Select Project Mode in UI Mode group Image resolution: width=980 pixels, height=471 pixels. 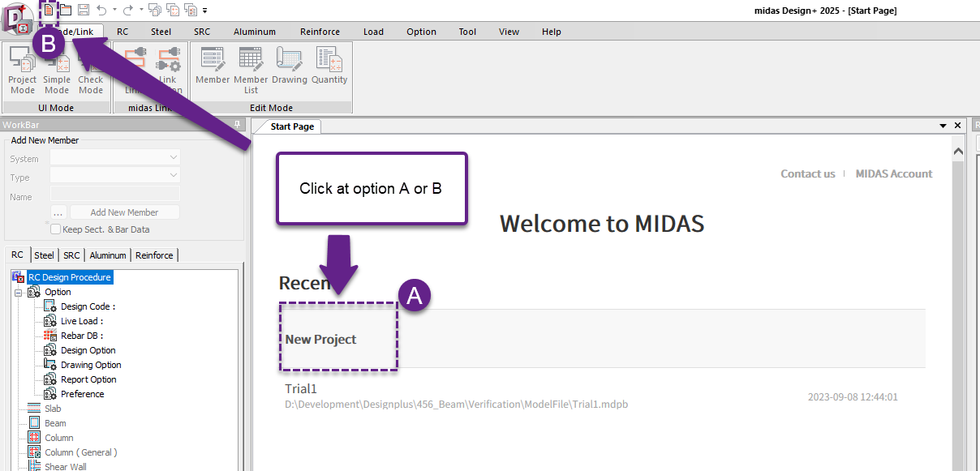(22, 71)
